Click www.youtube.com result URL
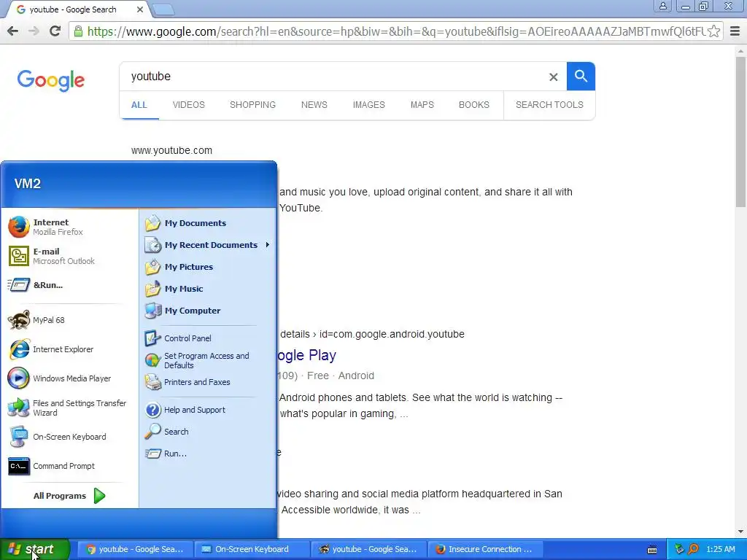 [171, 150]
